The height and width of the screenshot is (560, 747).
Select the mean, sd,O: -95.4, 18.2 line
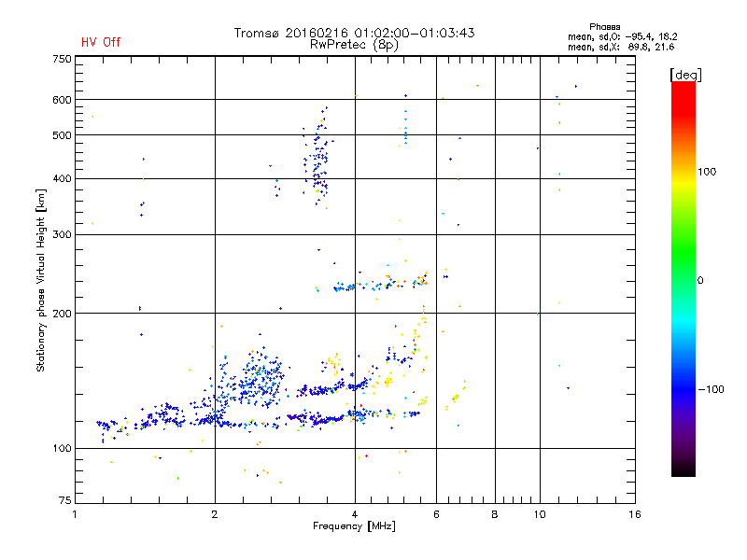(x=622, y=36)
